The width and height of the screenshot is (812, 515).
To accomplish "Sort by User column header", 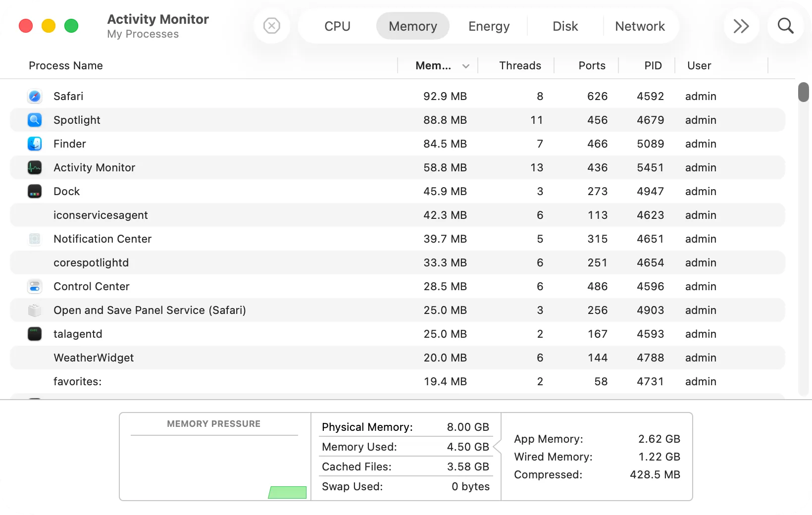I will (x=699, y=65).
